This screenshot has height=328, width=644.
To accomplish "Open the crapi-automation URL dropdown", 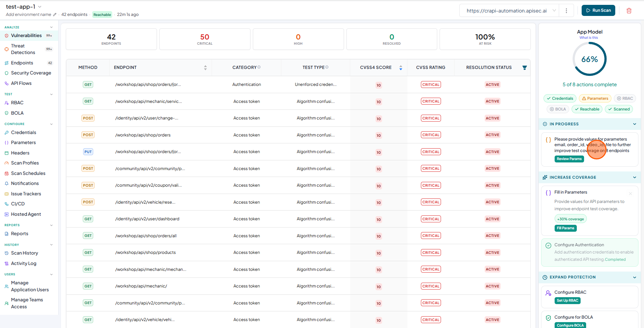I will [x=554, y=11].
